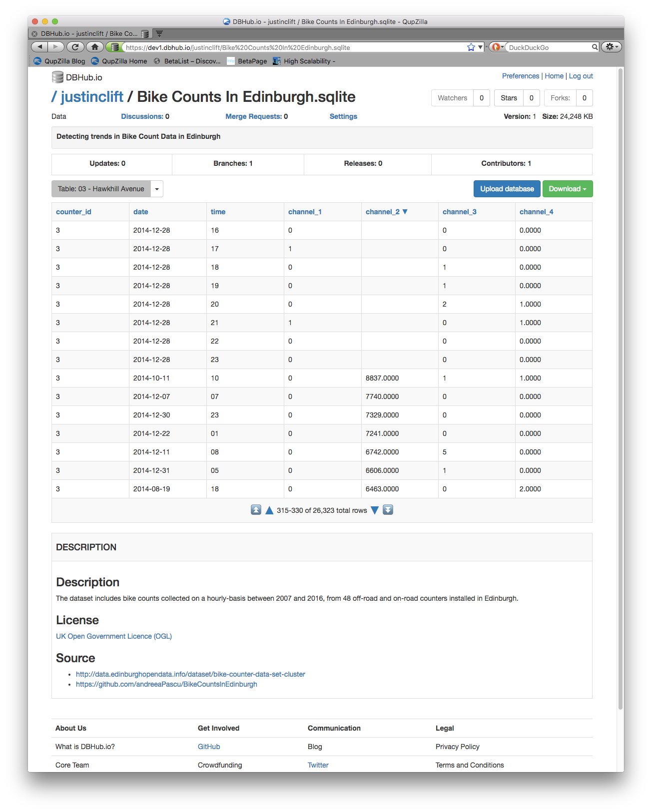
Task: Expand the table selector dropdown arrow
Action: coord(157,189)
